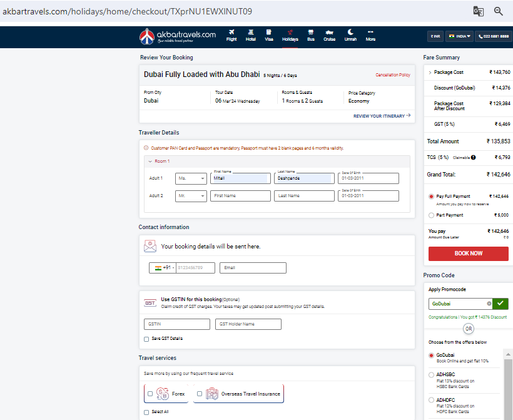
Task: Open the Bus icon
Action: point(311,32)
